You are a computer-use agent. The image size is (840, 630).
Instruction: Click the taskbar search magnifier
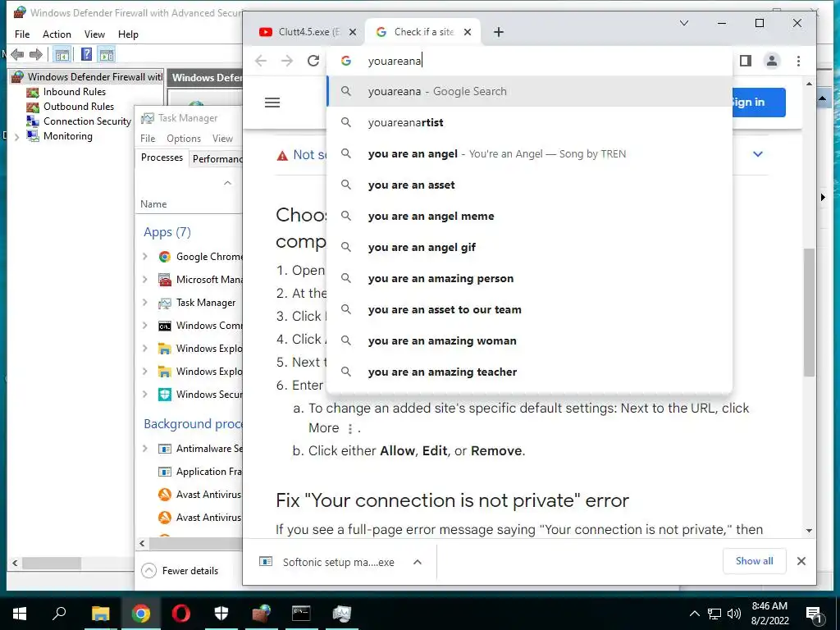[x=59, y=613]
